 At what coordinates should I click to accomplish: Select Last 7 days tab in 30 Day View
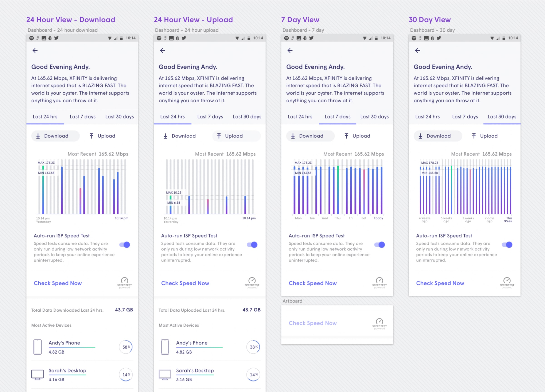(x=465, y=117)
